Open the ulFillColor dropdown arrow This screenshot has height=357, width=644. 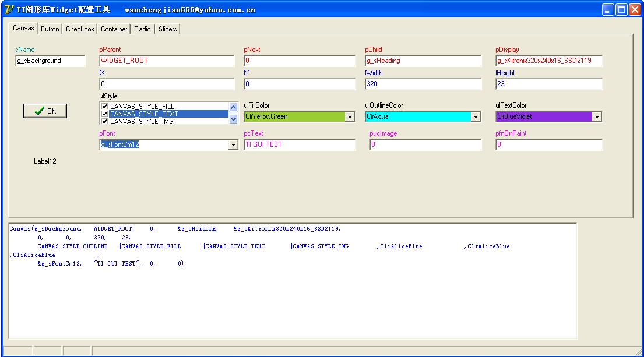[350, 116]
